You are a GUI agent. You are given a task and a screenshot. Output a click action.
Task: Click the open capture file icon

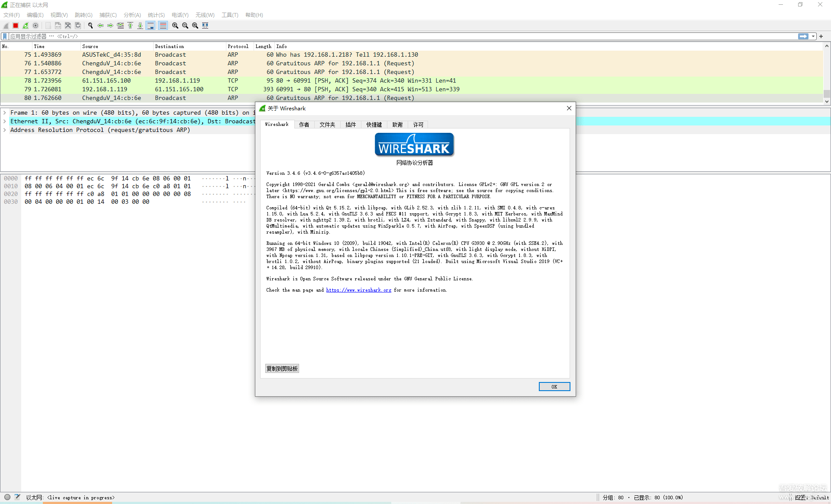[x=48, y=26]
